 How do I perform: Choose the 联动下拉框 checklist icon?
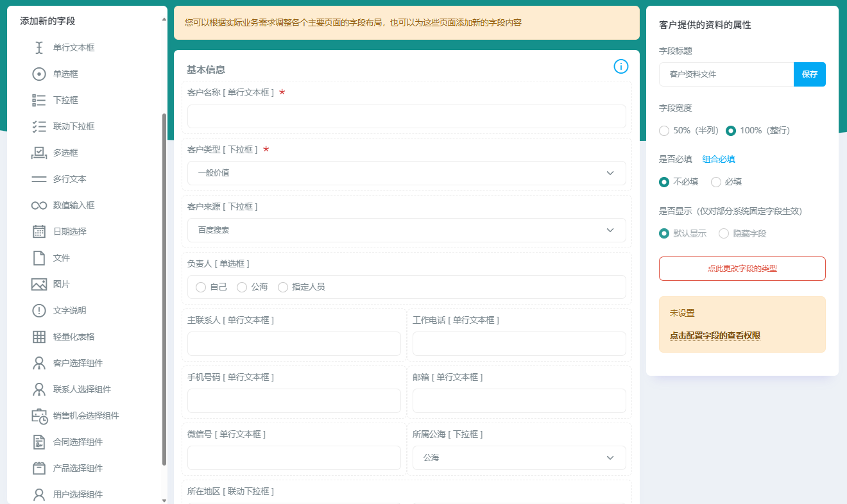pyautogui.click(x=39, y=126)
